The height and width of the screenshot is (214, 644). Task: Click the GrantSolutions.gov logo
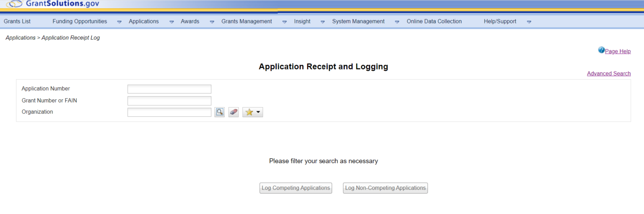[53, 4]
